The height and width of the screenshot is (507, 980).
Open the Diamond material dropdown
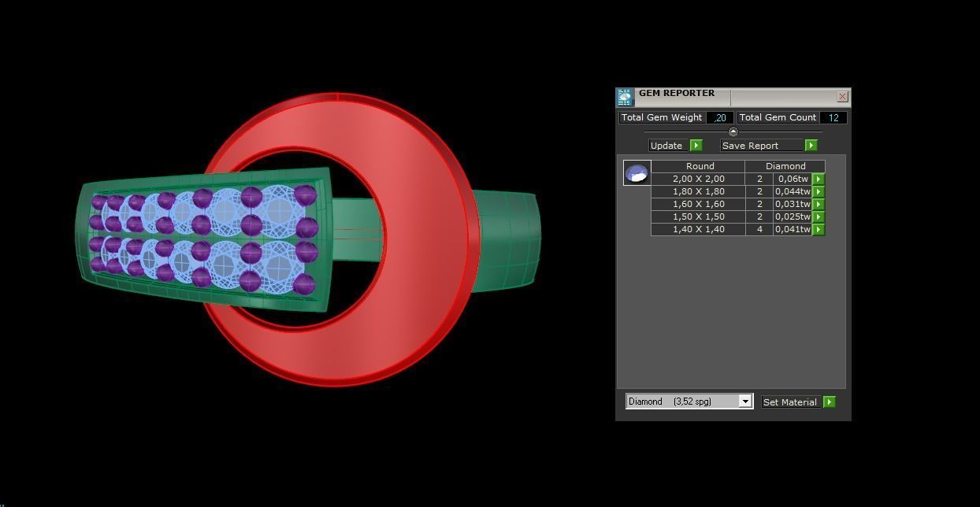(744, 402)
